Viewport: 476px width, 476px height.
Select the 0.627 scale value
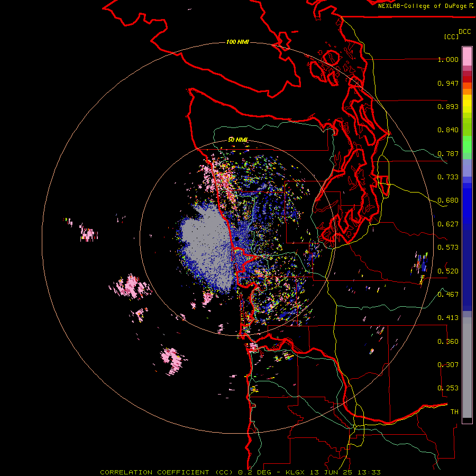448,224
